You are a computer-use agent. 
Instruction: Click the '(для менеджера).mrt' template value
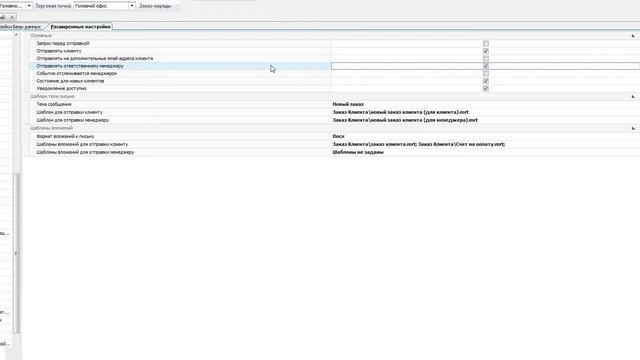tap(405, 120)
